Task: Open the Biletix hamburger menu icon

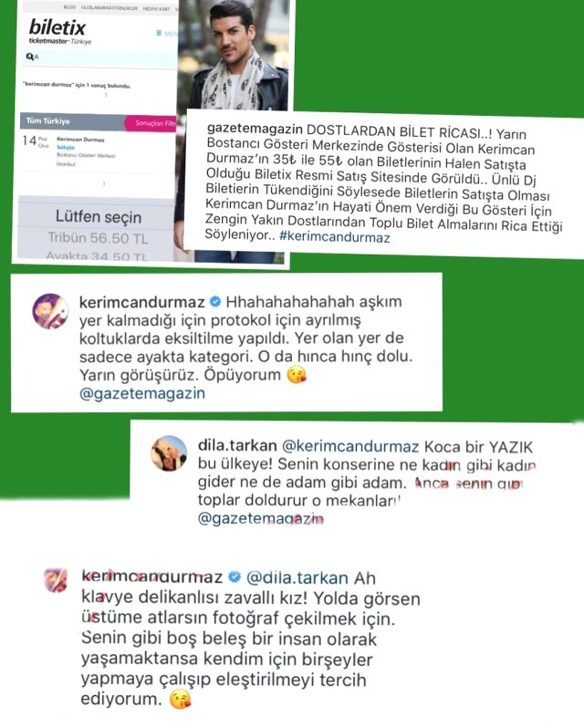Action: point(159,33)
